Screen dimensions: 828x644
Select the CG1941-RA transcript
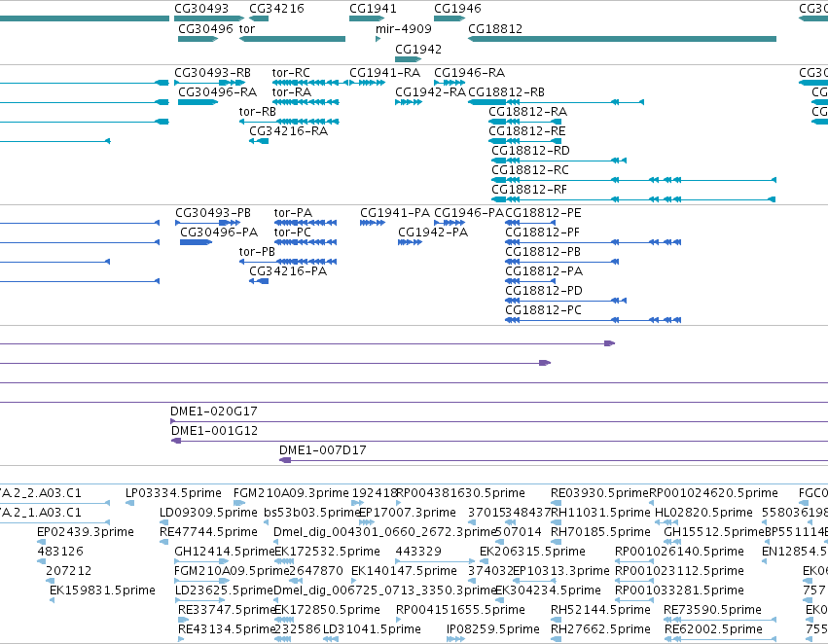385,73
